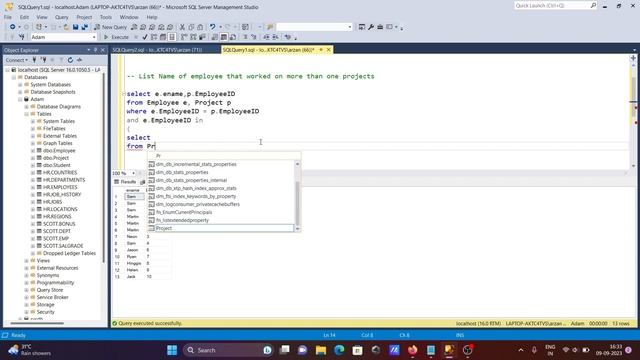The height and width of the screenshot is (360, 640).
Task: Click the taskbar Search box
Action: coord(228,350)
